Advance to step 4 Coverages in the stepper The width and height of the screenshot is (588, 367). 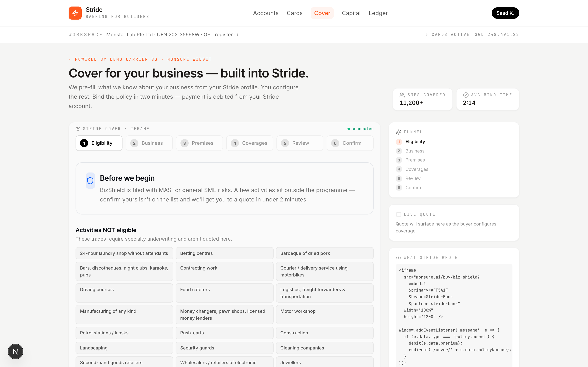249,143
